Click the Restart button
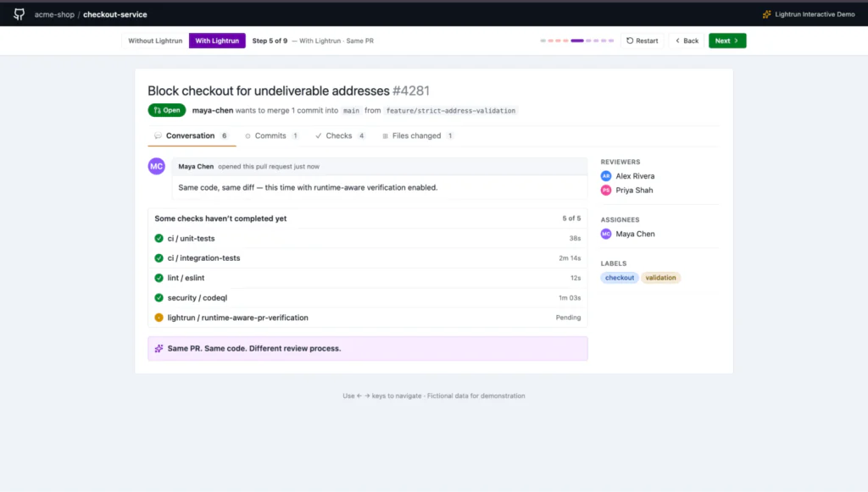Viewport: 868px width, 492px height. 643,41
